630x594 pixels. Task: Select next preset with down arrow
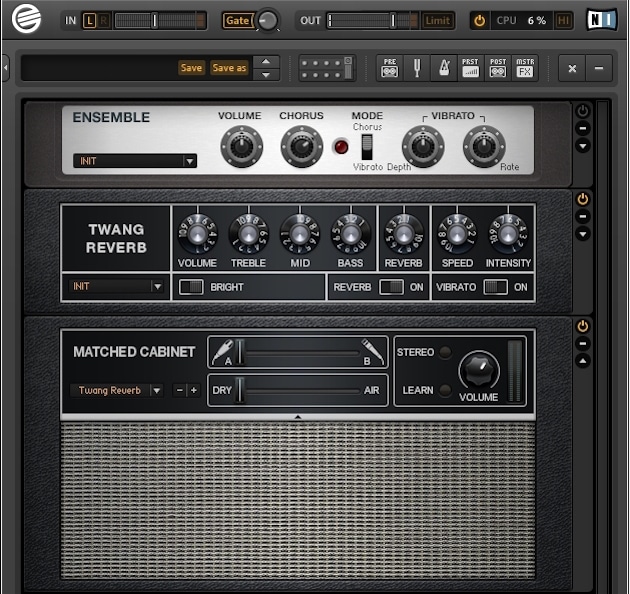point(266,74)
